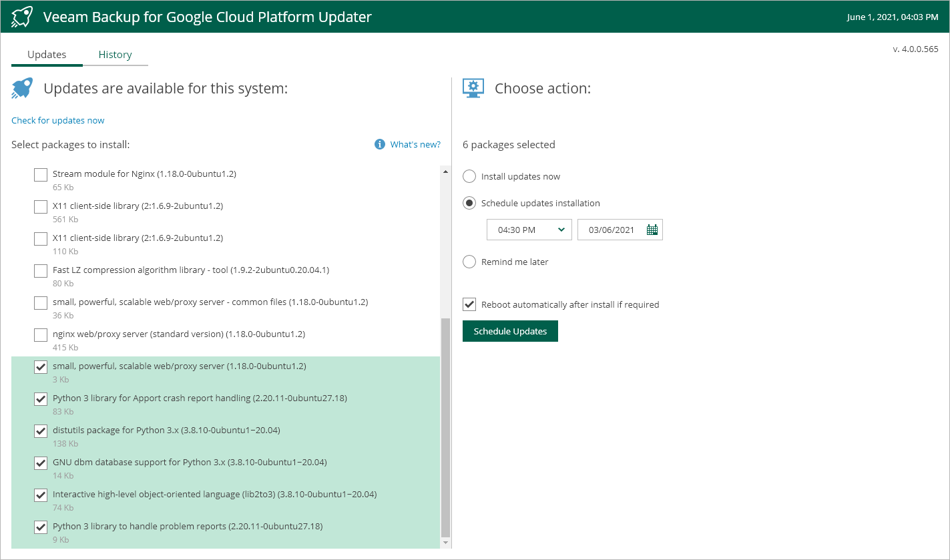Click the info icon beside What's new
Viewport: 950px width, 560px height.
pos(380,144)
